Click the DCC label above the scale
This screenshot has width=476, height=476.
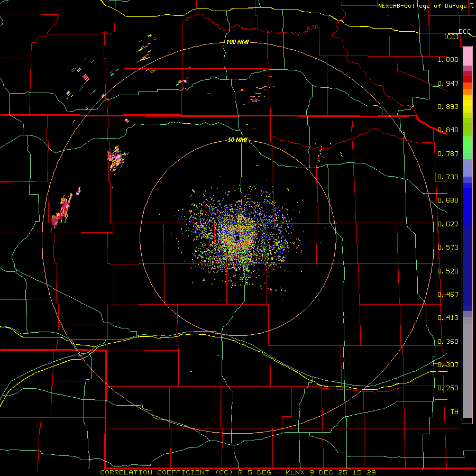pos(464,31)
